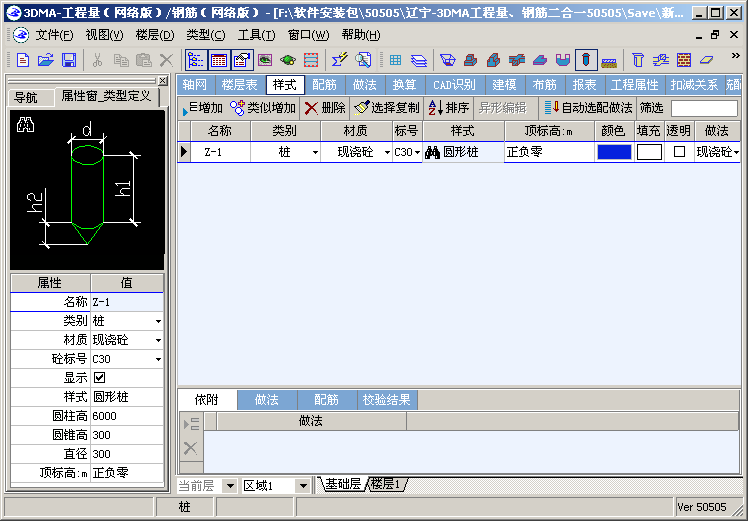Screen dimensions: 748x521
Task: Switch to the 校验结果 bottom tab
Action: 387,400
